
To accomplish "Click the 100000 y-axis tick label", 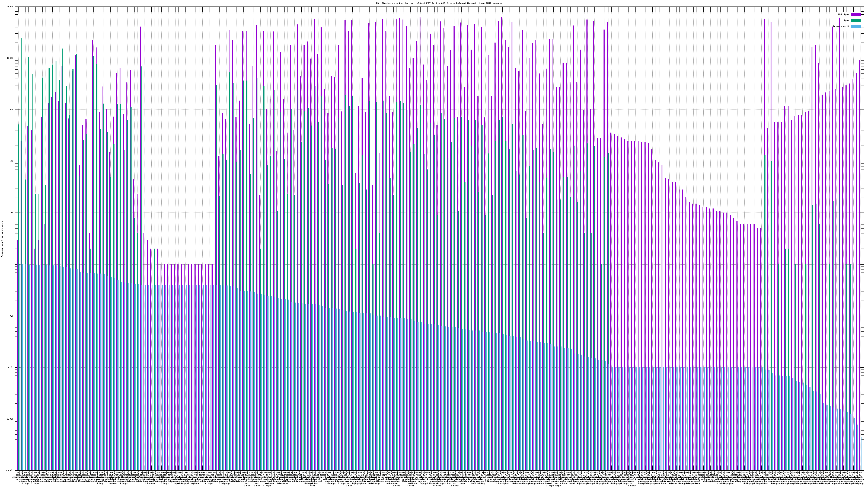I will pyautogui.click(x=10, y=7).
